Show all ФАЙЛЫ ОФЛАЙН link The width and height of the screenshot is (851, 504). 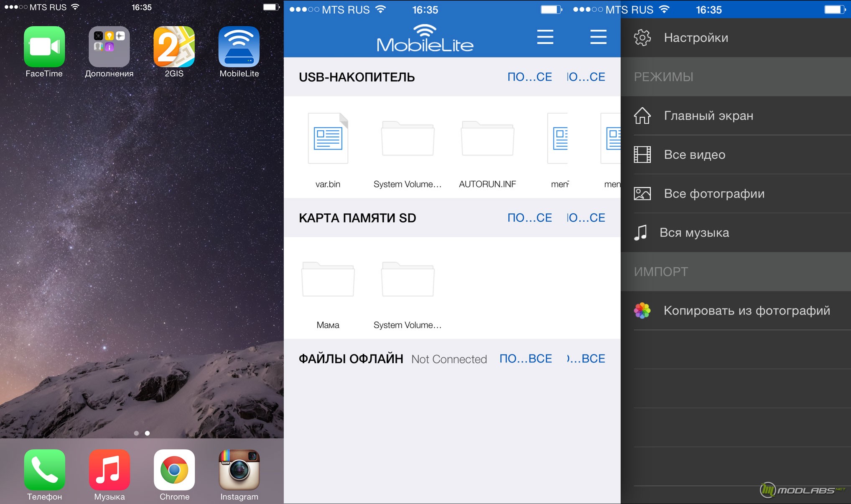(526, 359)
